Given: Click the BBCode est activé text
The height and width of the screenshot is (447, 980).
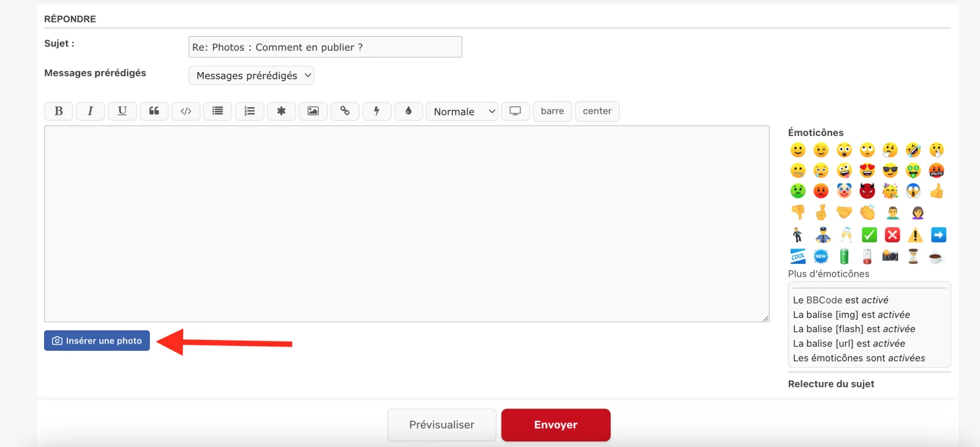Looking at the screenshot, I should click(x=840, y=300).
